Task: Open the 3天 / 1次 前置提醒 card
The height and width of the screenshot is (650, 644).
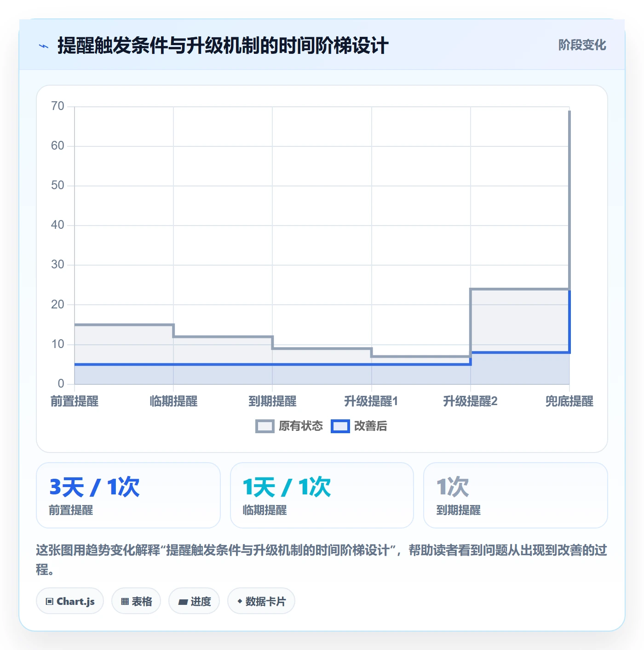Action: pyautogui.click(x=128, y=495)
